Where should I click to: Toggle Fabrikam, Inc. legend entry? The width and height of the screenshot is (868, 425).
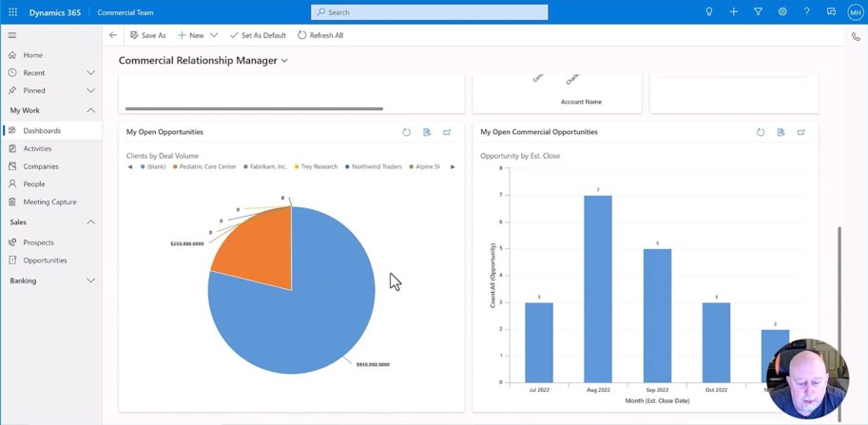[265, 166]
